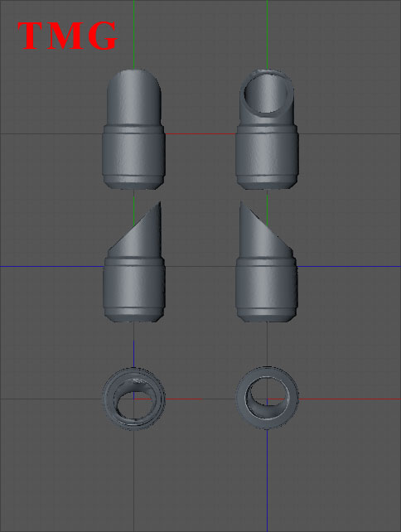Select the side-view model with tip pointing right
Screen dimensions: 401x532
(133, 262)
